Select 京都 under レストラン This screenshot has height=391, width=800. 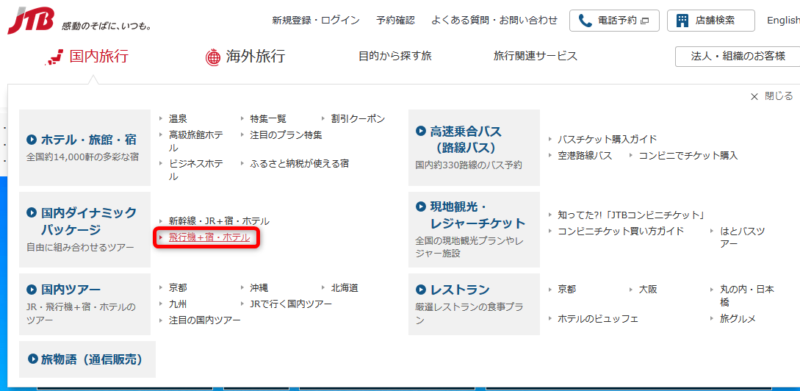click(567, 290)
